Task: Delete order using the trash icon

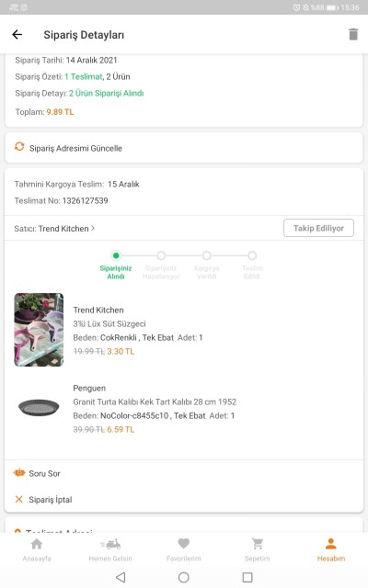Action: pos(353,34)
